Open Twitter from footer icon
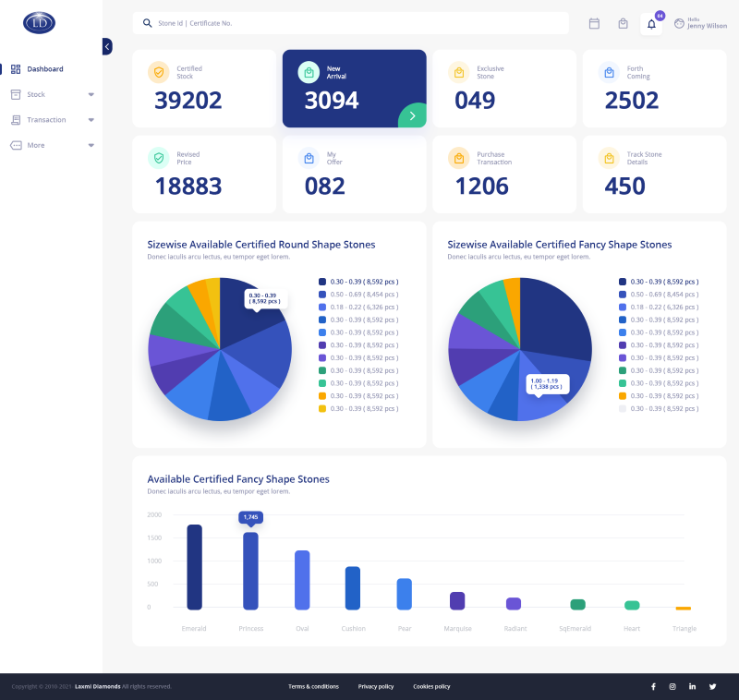Viewport: 739px width, 700px height. click(x=711, y=686)
